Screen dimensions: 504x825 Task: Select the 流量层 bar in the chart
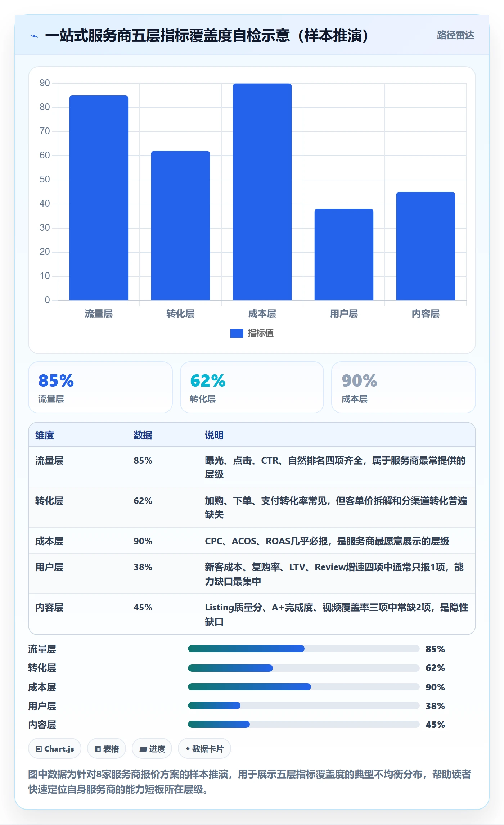point(99,198)
